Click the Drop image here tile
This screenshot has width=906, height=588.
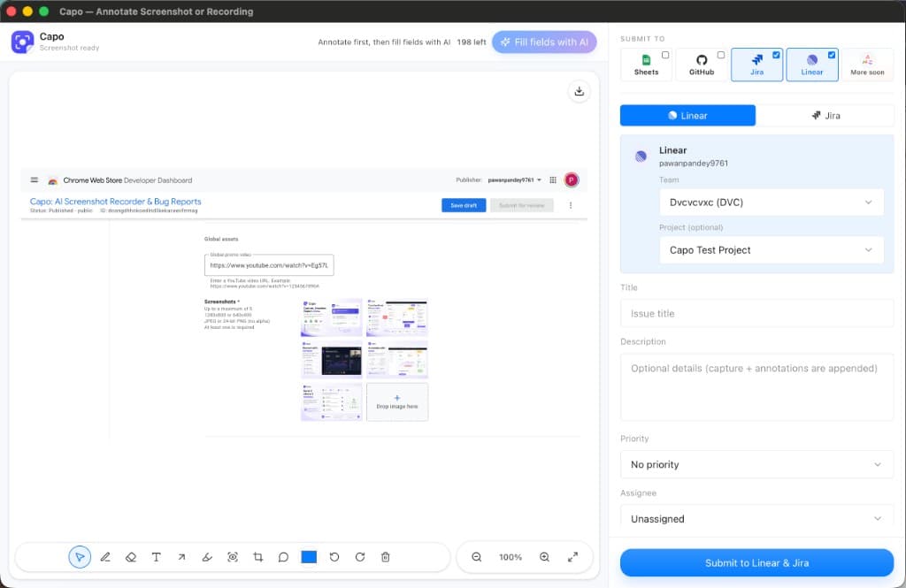point(397,402)
